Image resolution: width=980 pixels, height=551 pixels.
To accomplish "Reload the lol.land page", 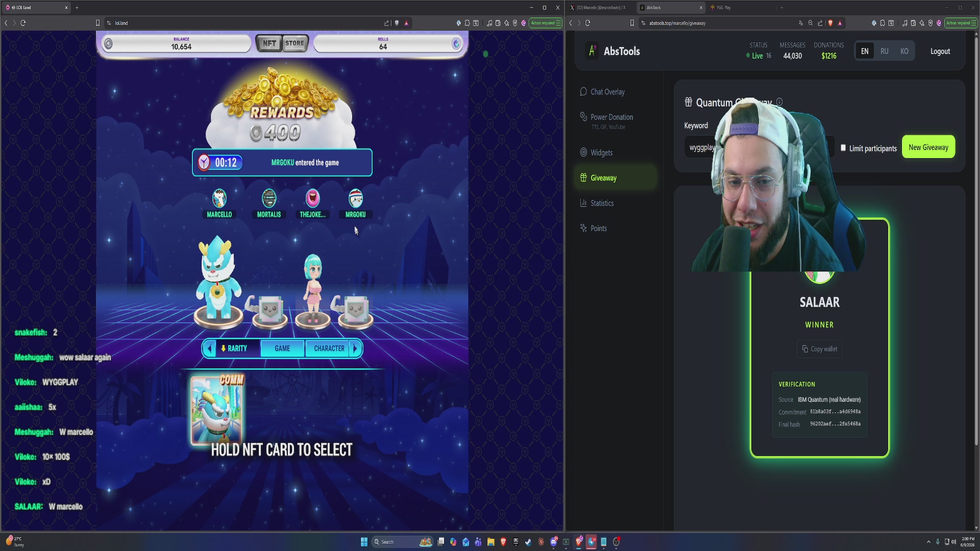I will click(x=23, y=23).
